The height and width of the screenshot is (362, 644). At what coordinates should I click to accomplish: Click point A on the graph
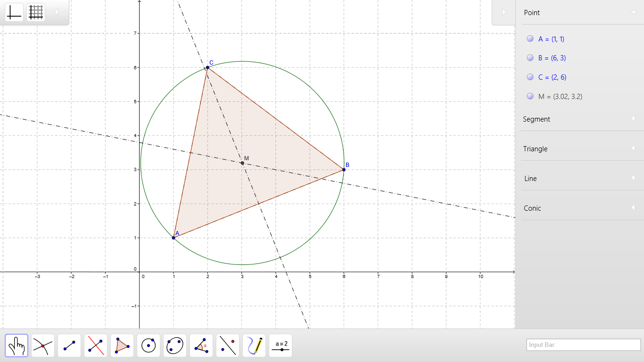pos(173,238)
